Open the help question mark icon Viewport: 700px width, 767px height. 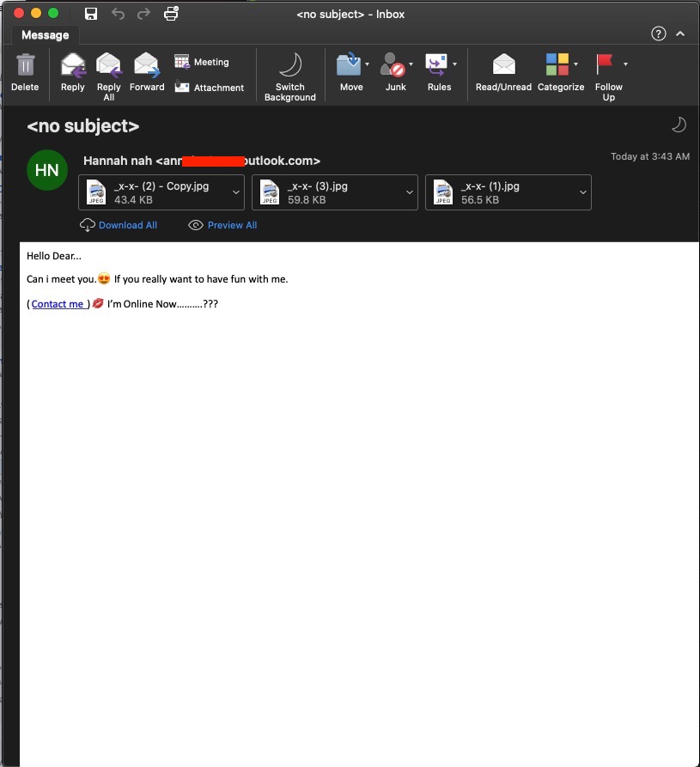coord(659,34)
